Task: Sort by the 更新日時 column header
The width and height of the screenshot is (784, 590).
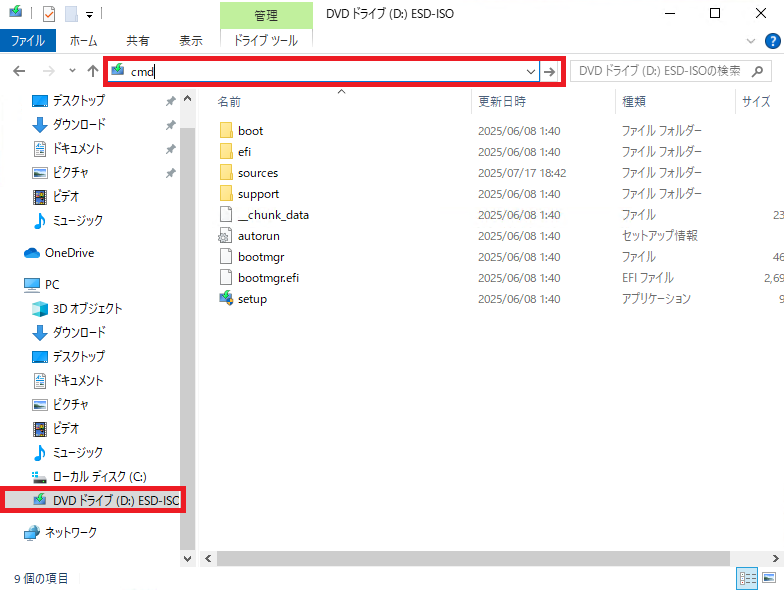Action: [502, 102]
